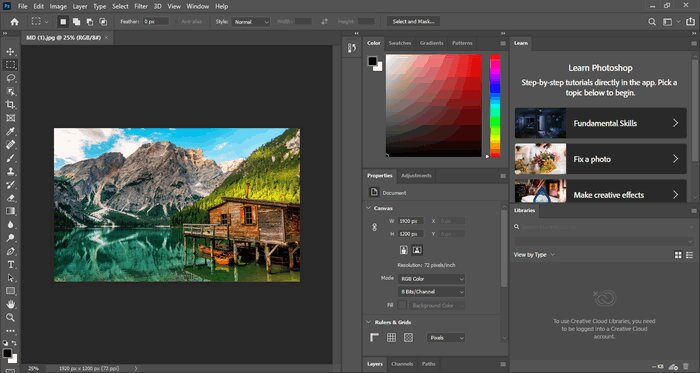
Task: Select the Dodge tool
Action: pos(10,238)
